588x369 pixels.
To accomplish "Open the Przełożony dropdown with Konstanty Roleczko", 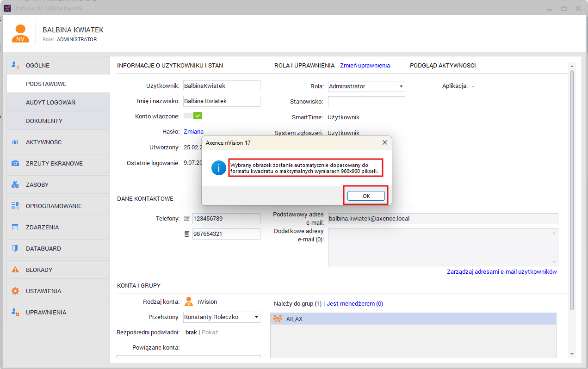I will click(x=222, y=317).
